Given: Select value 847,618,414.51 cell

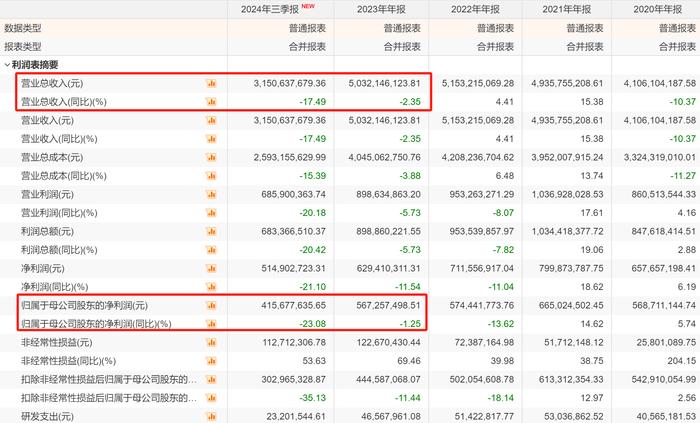Looking at the screenshot, I should pyautogui.click(x=664, y=232).
